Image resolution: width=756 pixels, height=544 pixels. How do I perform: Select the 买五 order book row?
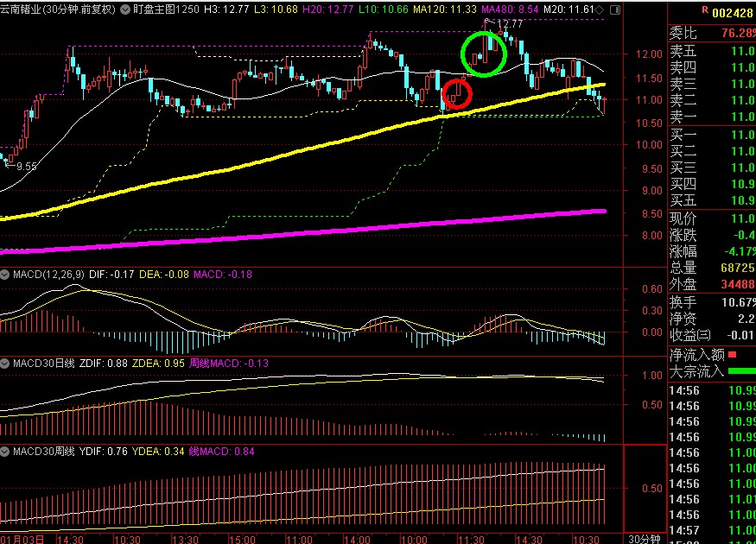(x=712, y=200)
